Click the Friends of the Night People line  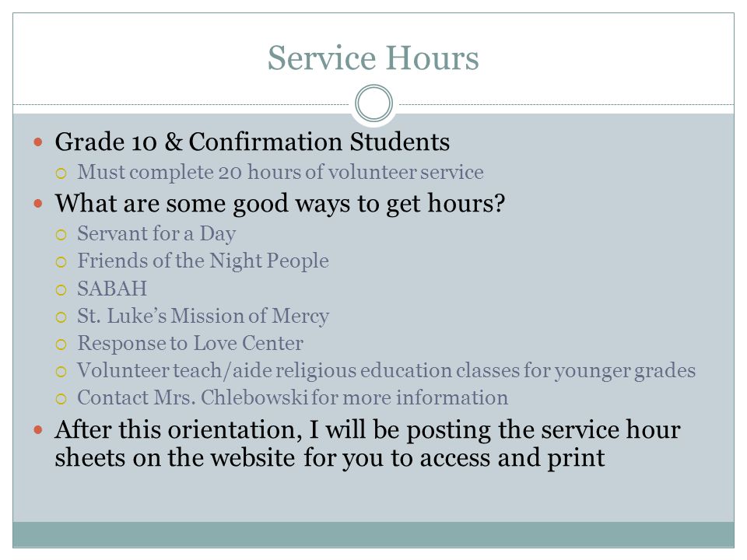203,261
